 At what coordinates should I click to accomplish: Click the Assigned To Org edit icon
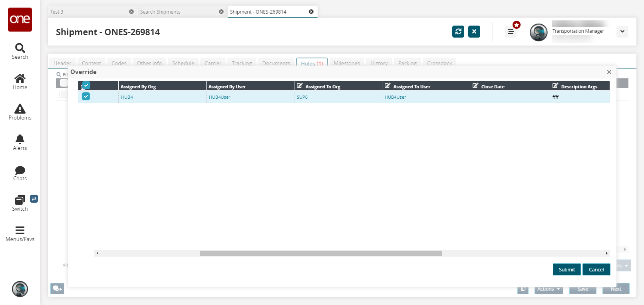click(300, 86)
